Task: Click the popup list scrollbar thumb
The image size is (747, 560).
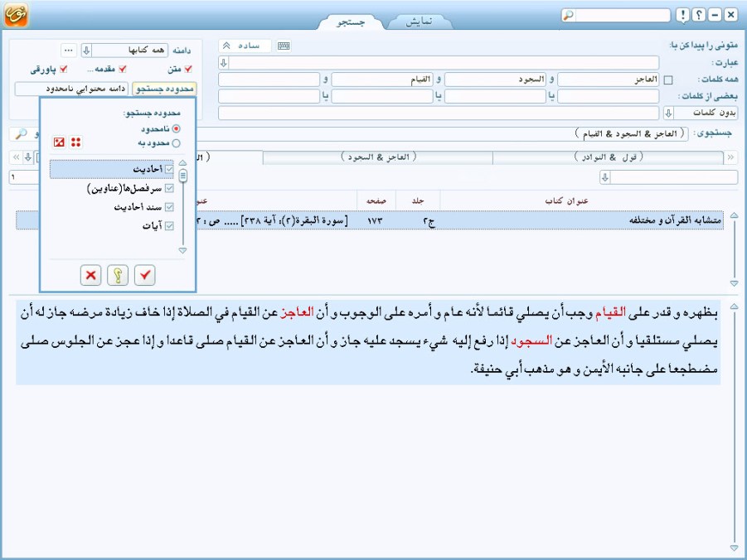Action: 183,176
